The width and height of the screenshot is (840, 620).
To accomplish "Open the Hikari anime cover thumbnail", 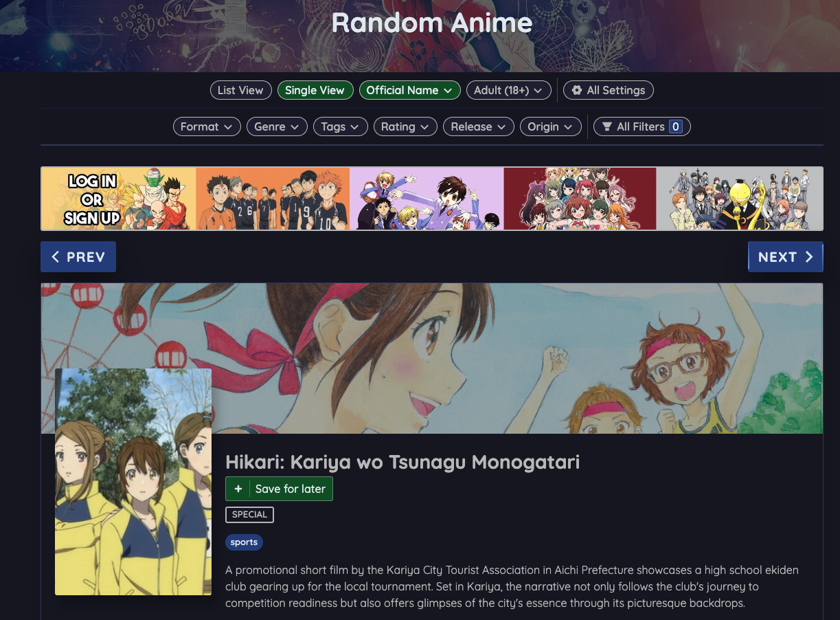I will click(133, 482).
